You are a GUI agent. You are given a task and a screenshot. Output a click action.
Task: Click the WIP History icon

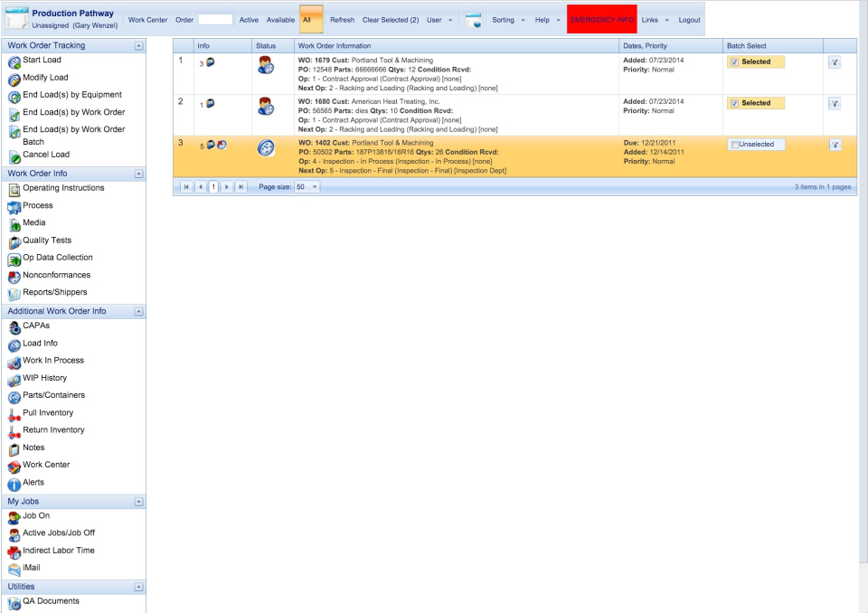[x=14, y=381]
